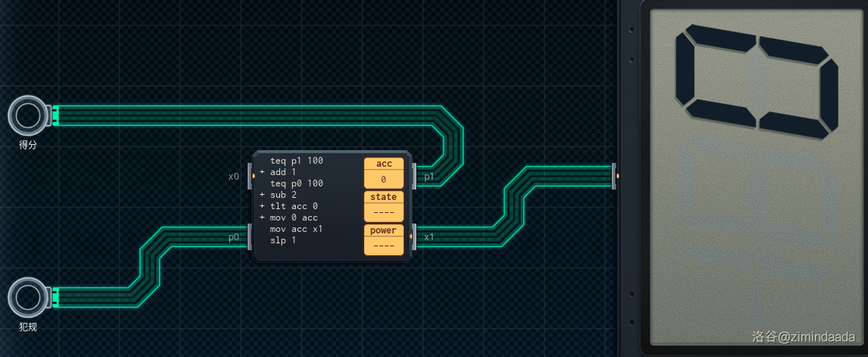Place cursor on code line 'mov acc x1'
The image size is (868, 357).
[296, 229]
